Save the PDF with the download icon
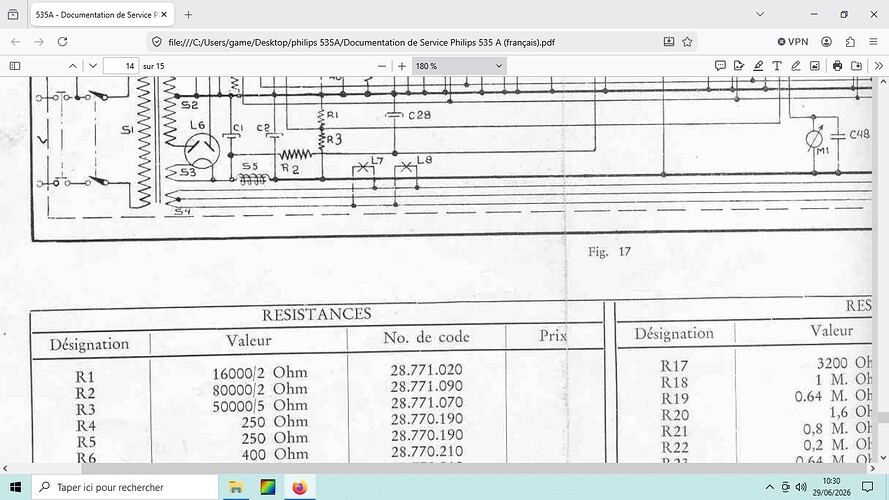 point(856,66)
